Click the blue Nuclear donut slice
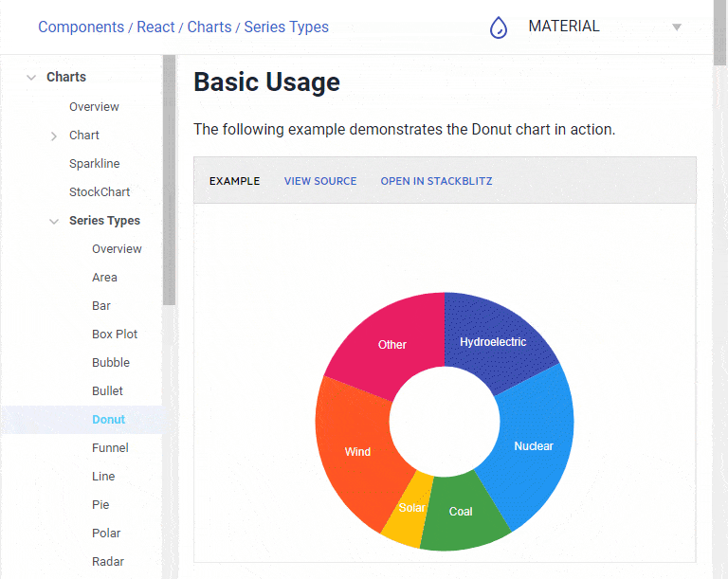 point(534,445)
